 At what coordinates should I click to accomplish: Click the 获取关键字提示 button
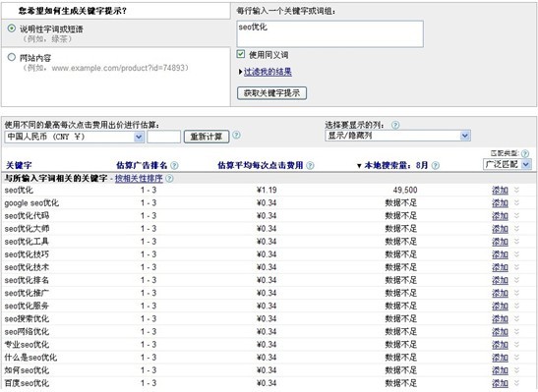tap(271, 93)
